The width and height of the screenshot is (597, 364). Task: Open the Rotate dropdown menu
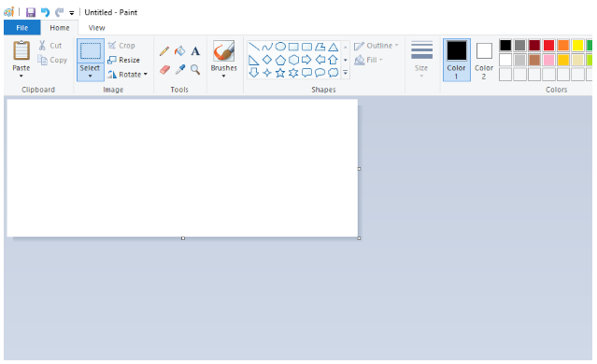point(146,75)
